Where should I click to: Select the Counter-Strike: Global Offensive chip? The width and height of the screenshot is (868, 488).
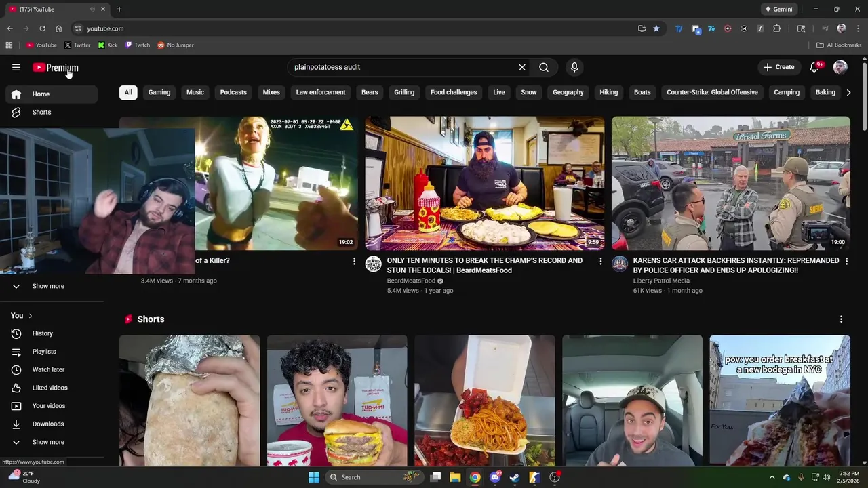tap(712, 92)
